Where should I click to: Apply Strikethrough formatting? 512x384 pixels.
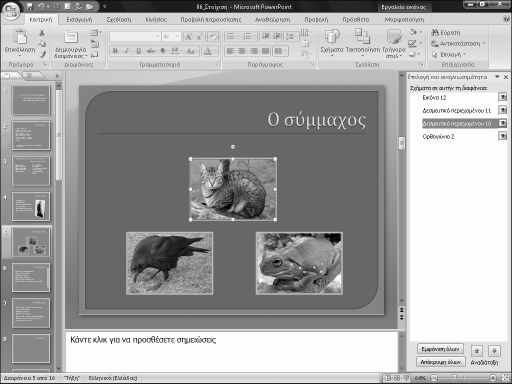pyautogui.click(x=151, y=51)
